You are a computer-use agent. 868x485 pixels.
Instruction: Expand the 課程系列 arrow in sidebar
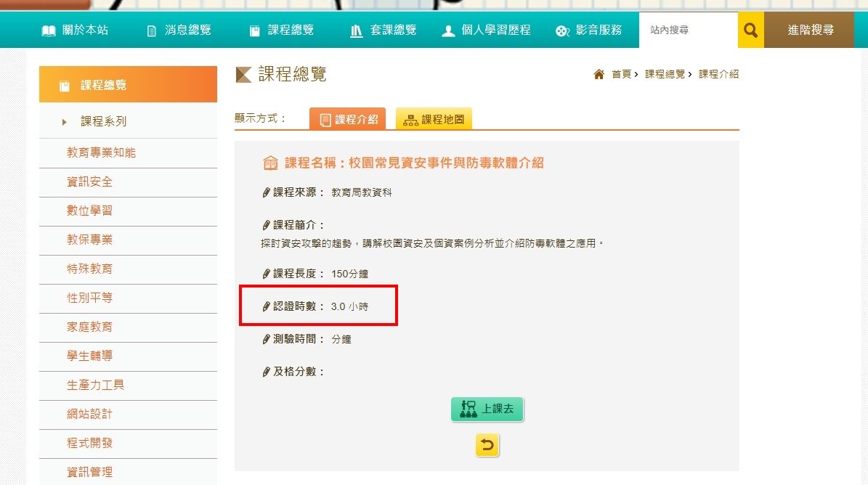(65, 122)
